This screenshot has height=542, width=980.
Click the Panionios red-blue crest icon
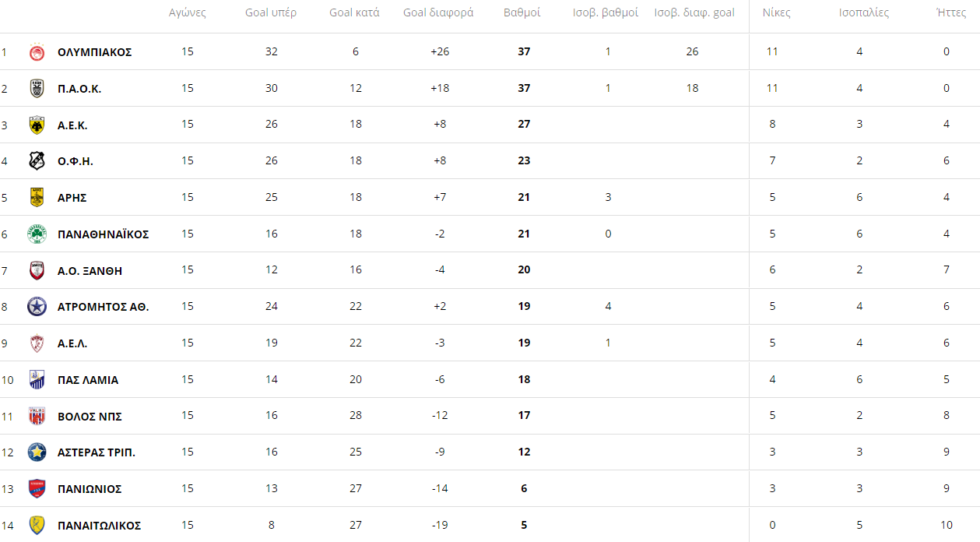coord(37,488)
